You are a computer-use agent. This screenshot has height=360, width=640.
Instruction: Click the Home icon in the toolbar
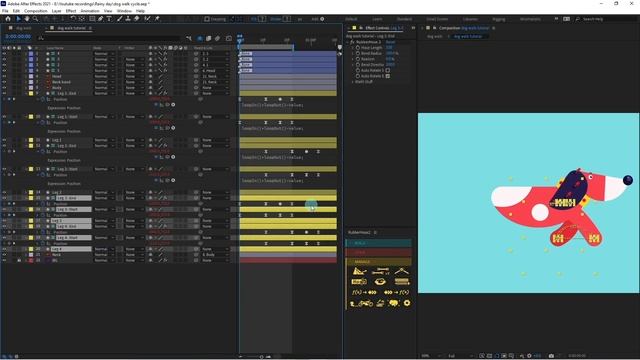(8, 19)
